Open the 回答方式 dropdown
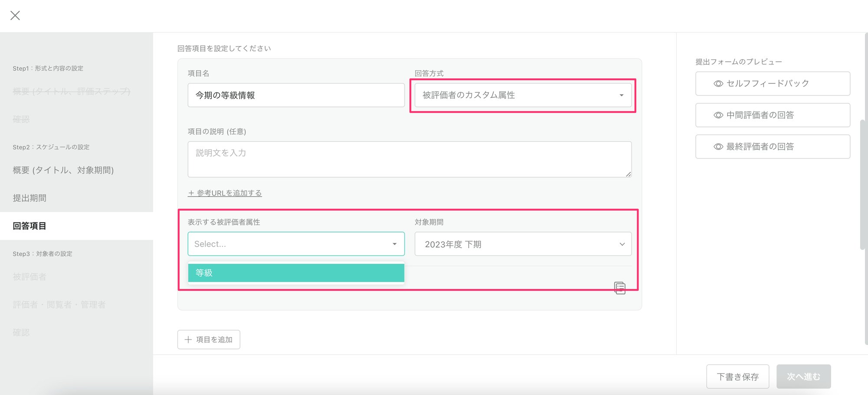The height and width of the screenshot is (395, 868). click(x=523, y=95)
